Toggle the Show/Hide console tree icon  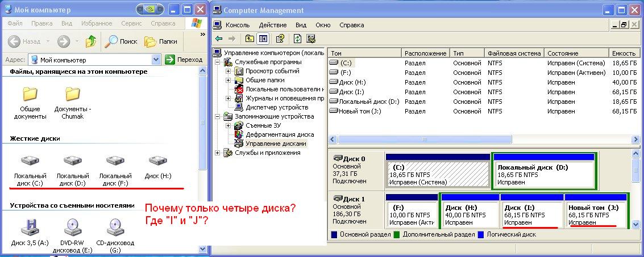tap(263, 39)
